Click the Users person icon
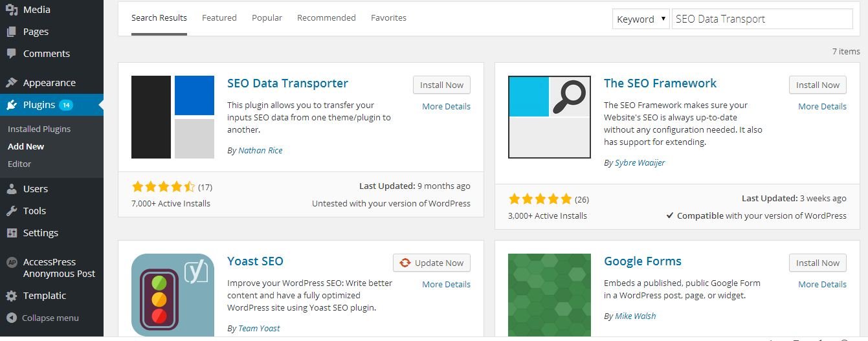The width and height of the screenshot is (868, 341). tap(12, 189)
